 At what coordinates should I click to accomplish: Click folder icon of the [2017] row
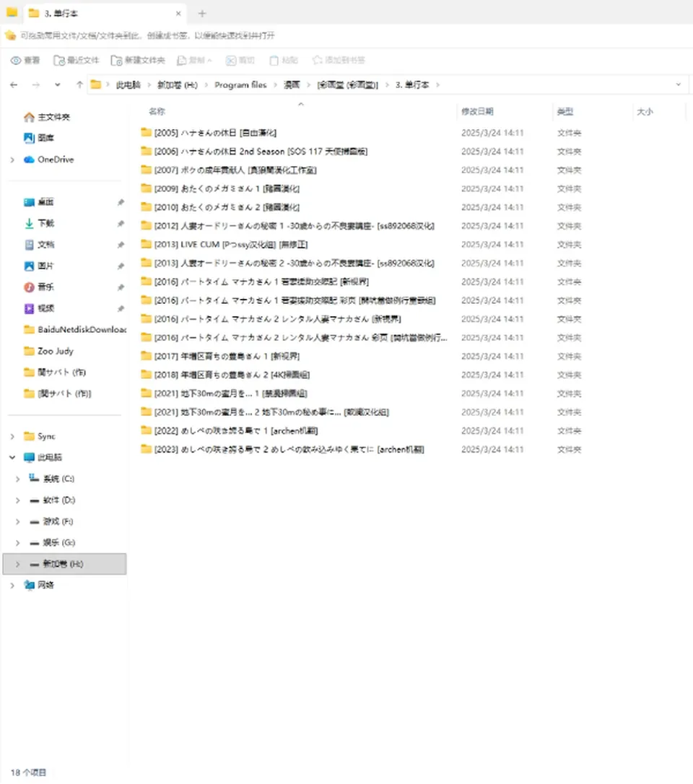[146, 356]
